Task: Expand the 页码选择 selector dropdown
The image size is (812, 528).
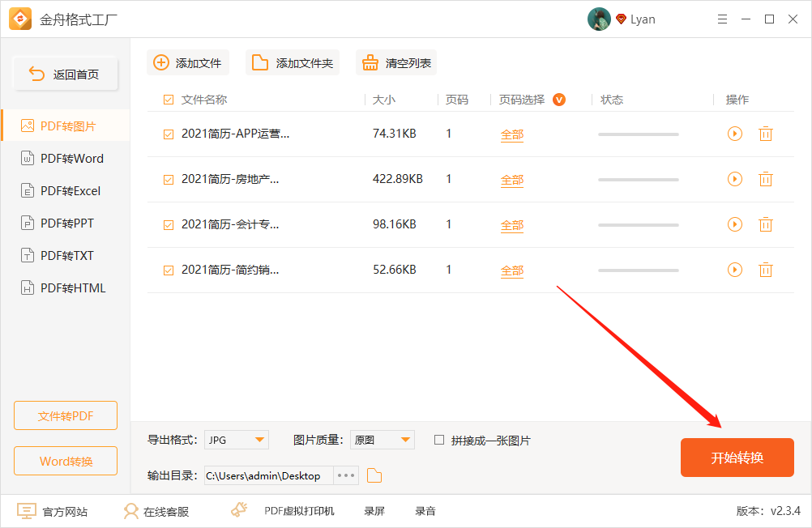Action: (x=558, y=99)
